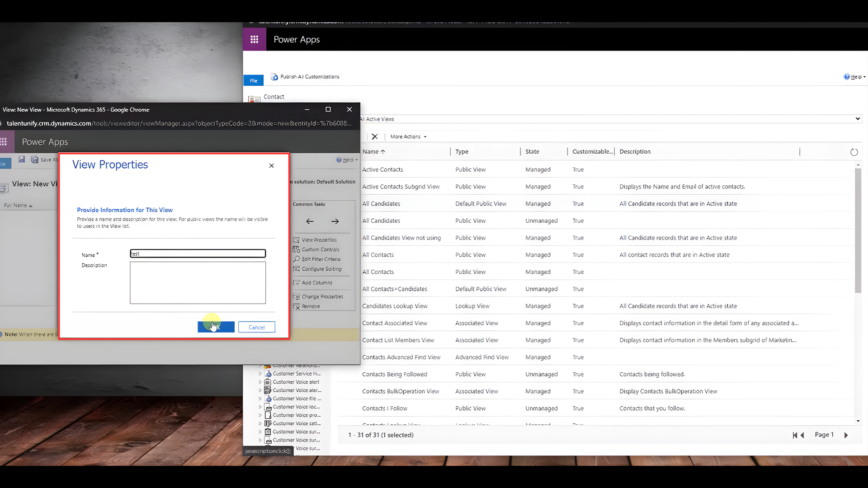Viewport: 868px width, 488px height.
Task: Open the Power Apps app launcher waffle
Action: [x=255, y=39]
